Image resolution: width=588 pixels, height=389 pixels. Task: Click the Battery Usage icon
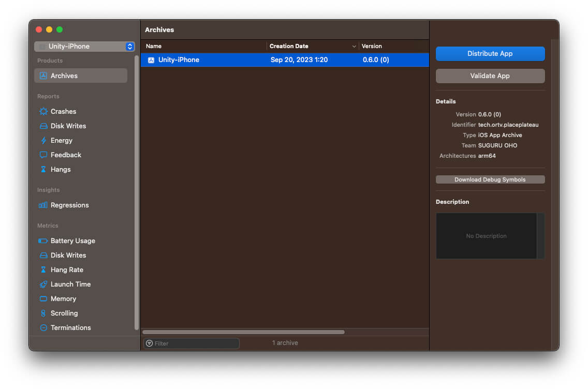pyautogui.click(x=43, y=241)
